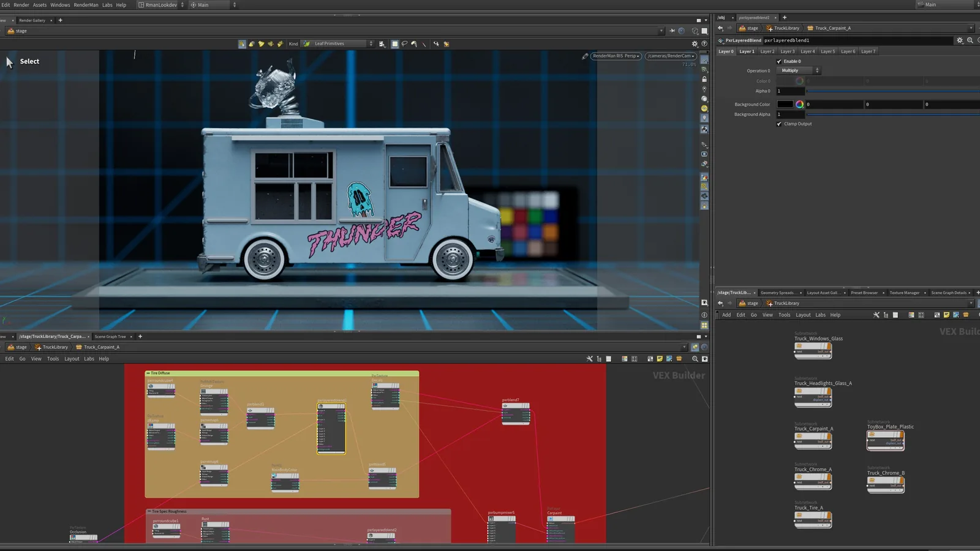Viewport: 980px width, 551px height.
Task: Open the RenderMan menu in main menu bar
Action: coord(86,5)
